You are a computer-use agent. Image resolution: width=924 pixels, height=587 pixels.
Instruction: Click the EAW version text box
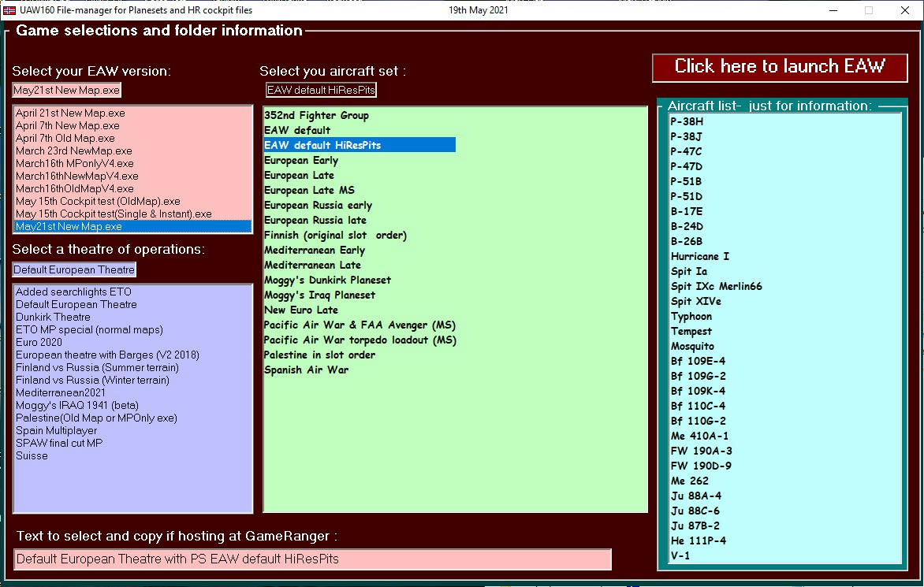click(67, 91)
